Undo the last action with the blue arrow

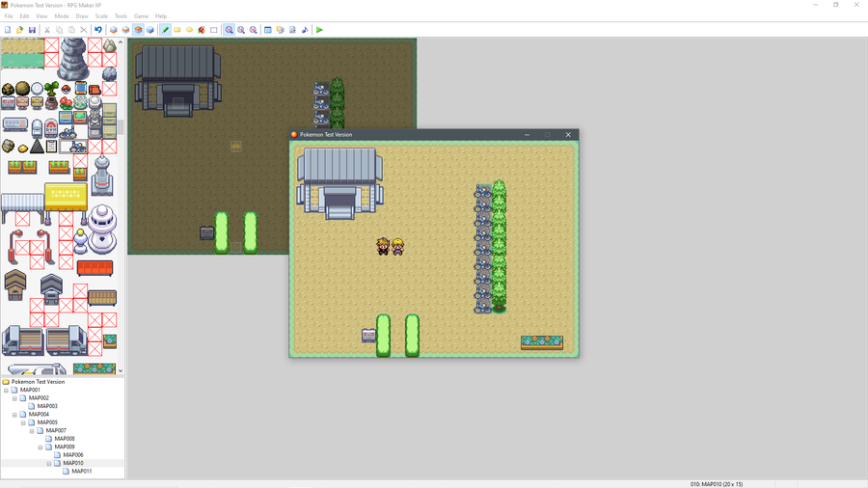98,30
